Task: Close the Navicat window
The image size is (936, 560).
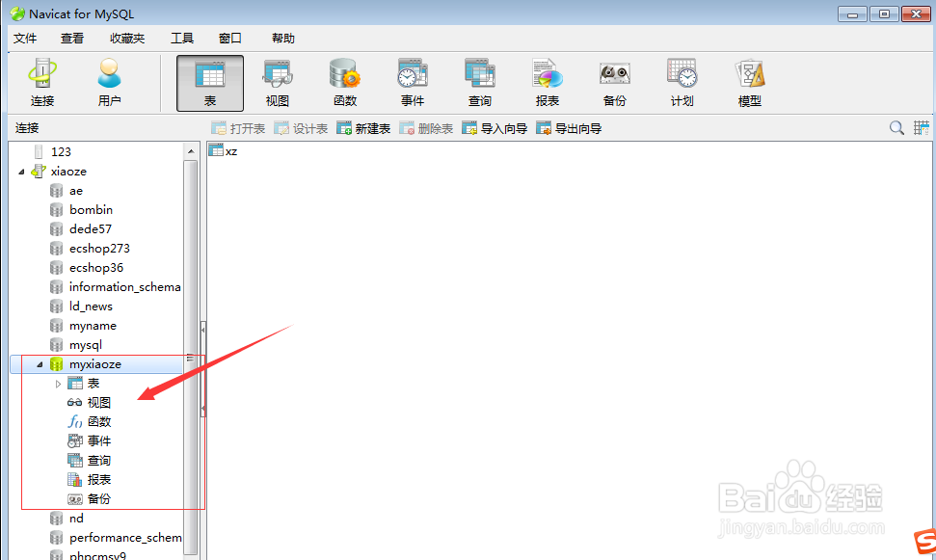Action: pos(916,13)
